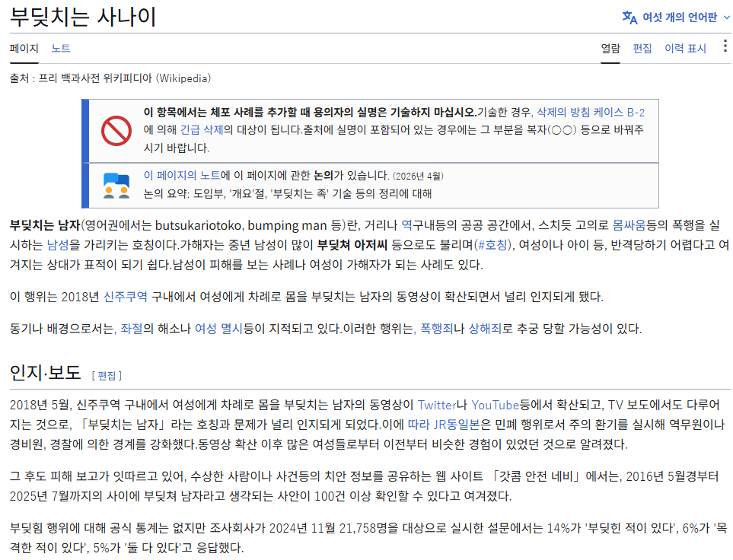The height and width of the screenshot is (560, 733).
Task: Open the 여성 멸시 link
Action: pyautogui.click(x=218, y=329)
